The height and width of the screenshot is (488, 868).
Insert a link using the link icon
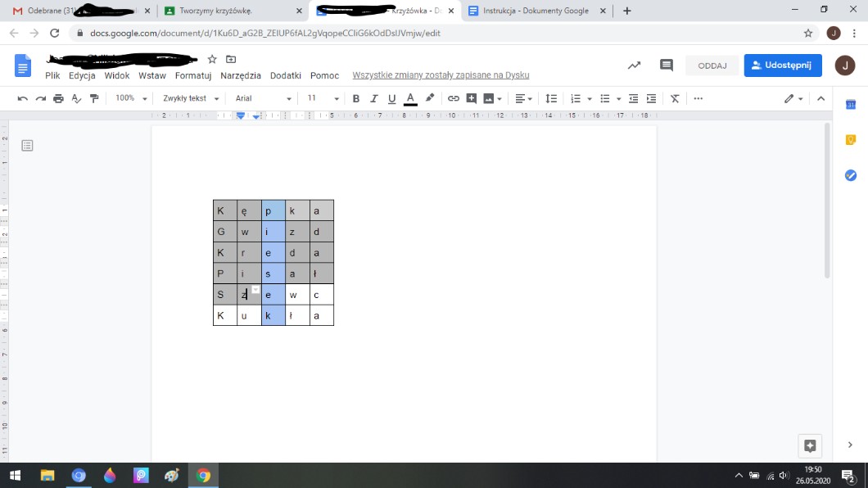(453, 98)
